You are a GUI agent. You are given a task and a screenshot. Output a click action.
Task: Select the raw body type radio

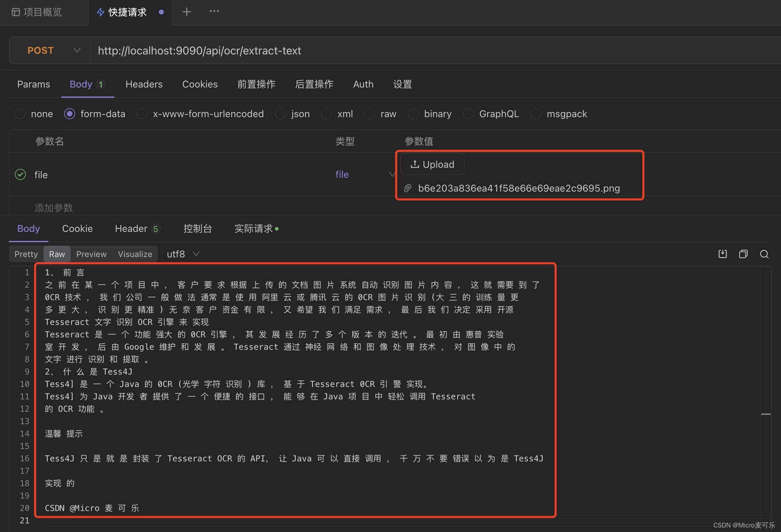[x=369, y=114]
